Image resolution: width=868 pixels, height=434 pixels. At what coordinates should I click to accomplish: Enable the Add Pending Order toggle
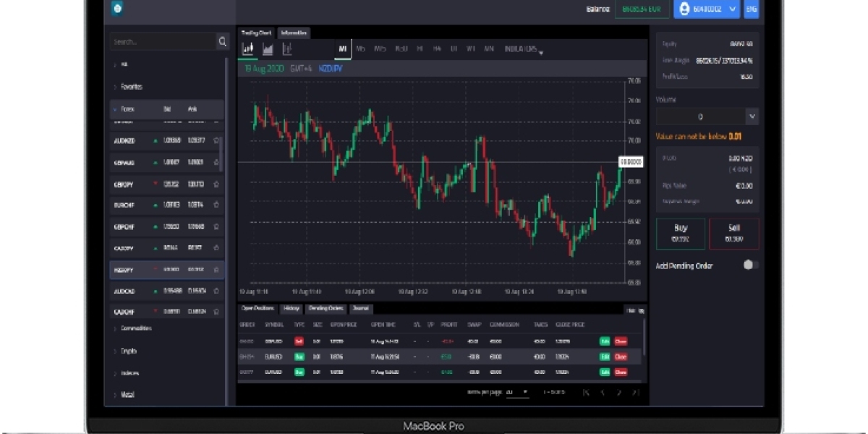tap(751, 265)
